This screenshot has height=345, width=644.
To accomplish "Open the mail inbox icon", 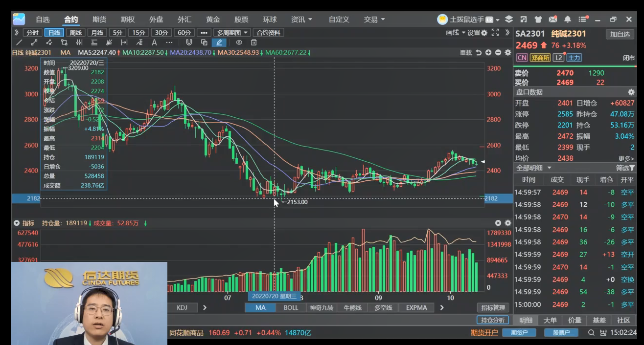I will 552,20.
